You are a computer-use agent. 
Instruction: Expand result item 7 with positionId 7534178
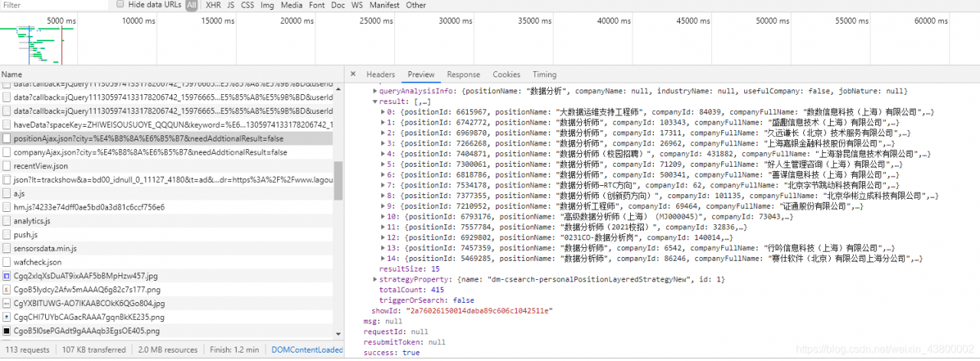pyautogui.click(x=383, y=185)
